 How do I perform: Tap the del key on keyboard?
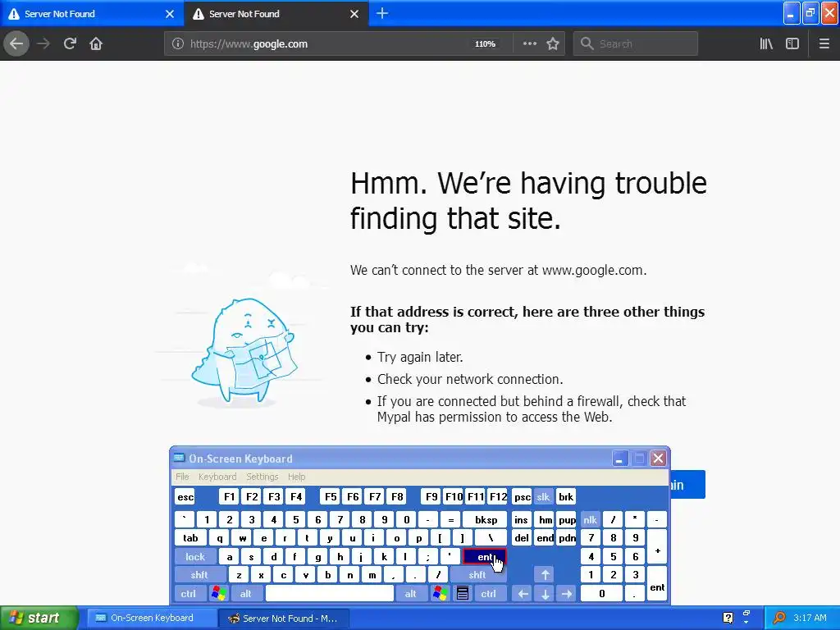pos(522,538)
